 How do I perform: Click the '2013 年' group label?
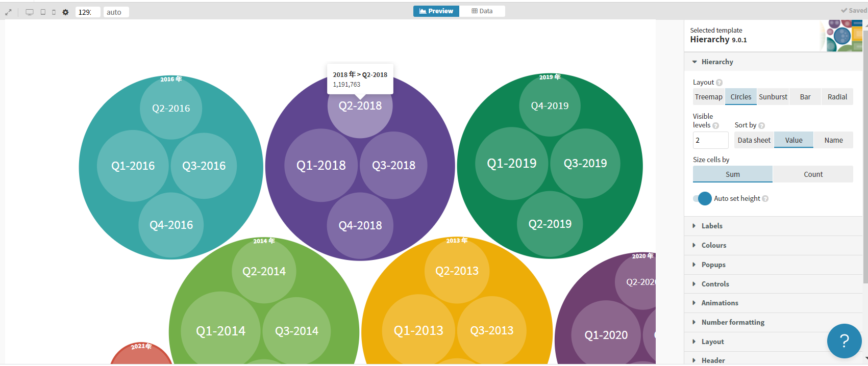(x=457, y=240)
